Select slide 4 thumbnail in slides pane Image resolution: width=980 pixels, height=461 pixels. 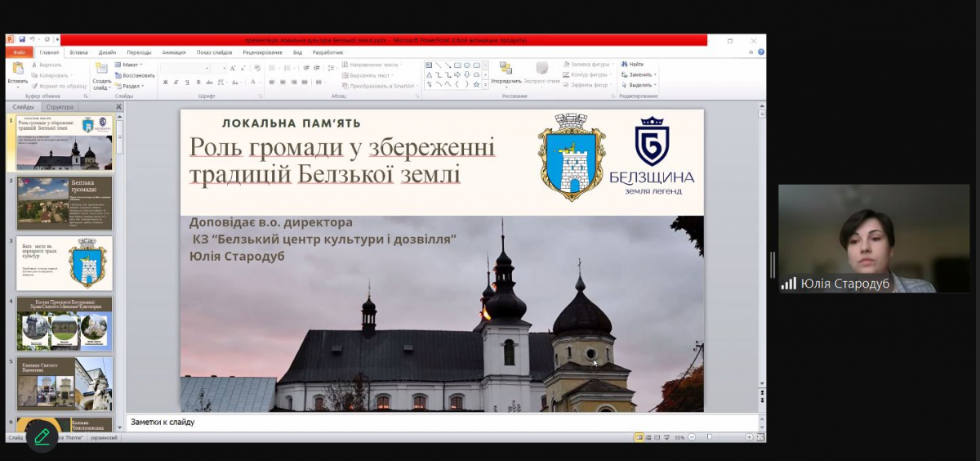[65, 324]
